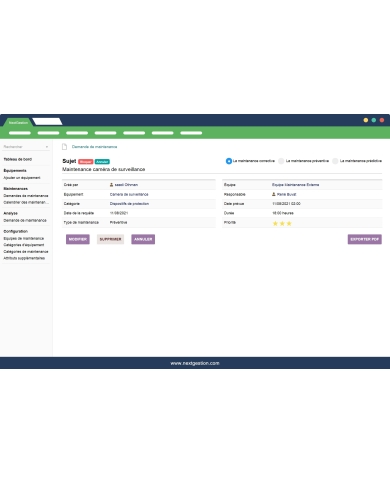
Task: Open the Caméra de surveillance equipment link
Action: coord(129,194)
